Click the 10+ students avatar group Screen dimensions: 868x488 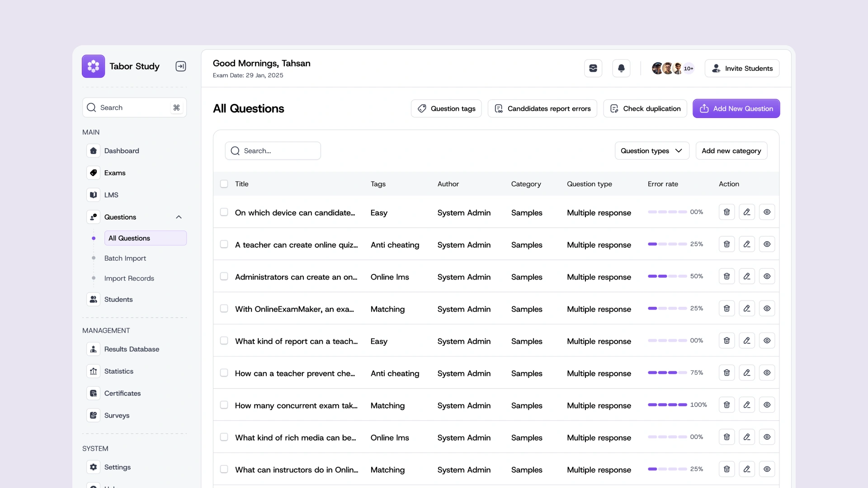tap(673, 68)
